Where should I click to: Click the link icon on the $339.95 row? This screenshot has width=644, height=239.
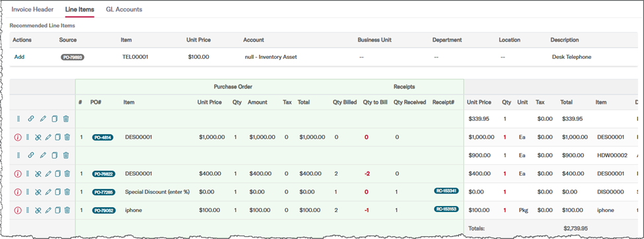pos(31,119)
